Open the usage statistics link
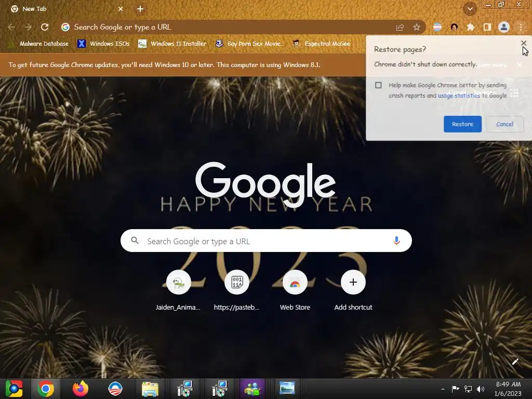Screen dimensions: 532x399 459,96
